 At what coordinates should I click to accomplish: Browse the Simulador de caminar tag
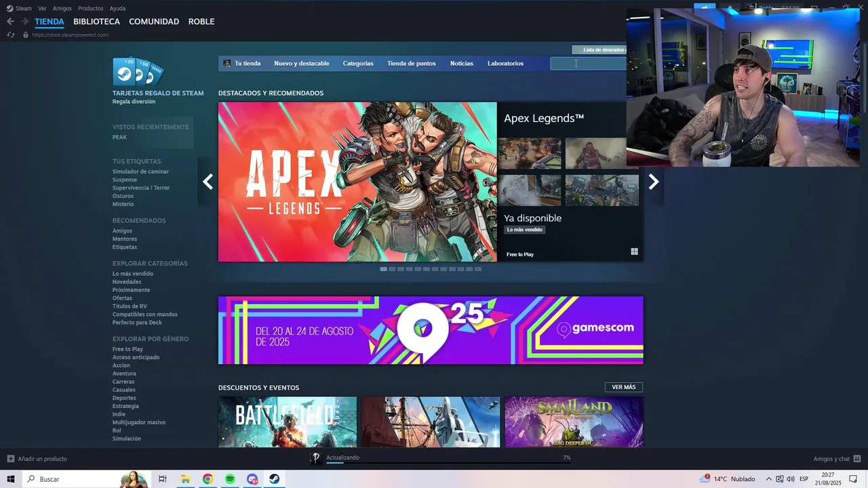pos(140,171)
